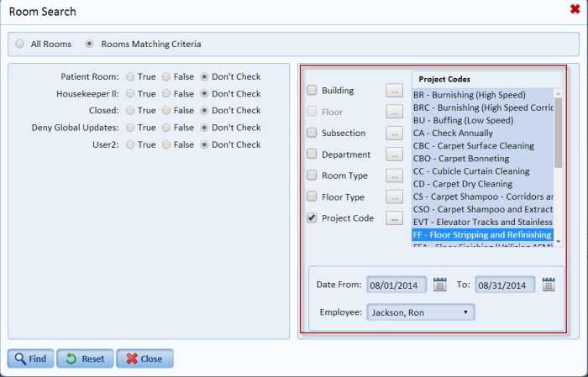Close the Room Search dialog with red X
The width and height of the screenshot is (588, 377).
tap(575, 9)
